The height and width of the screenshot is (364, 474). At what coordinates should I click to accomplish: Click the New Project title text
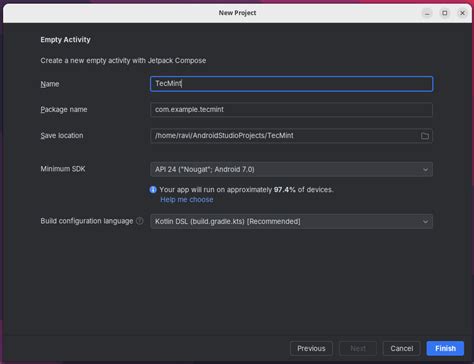[x=237, y=13]
